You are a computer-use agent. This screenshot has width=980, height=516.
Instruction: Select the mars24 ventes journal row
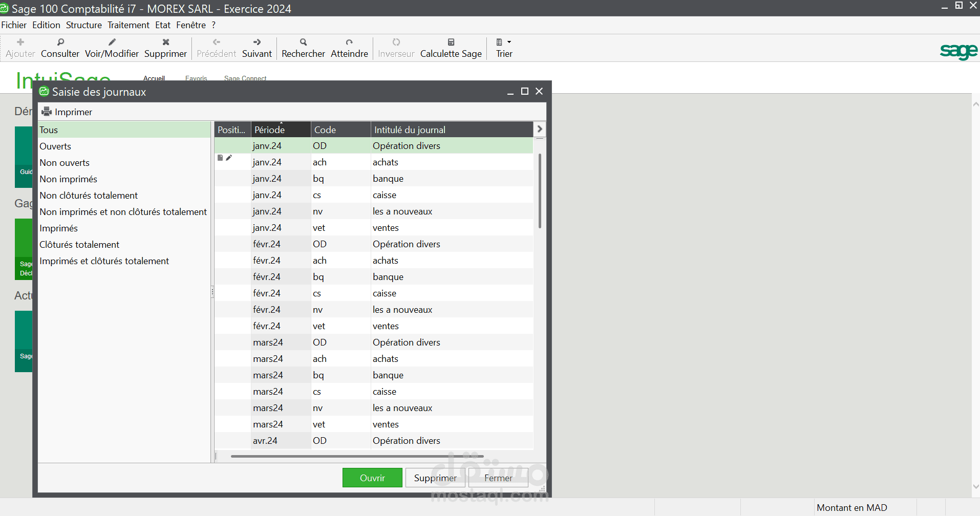pos(374,424)
